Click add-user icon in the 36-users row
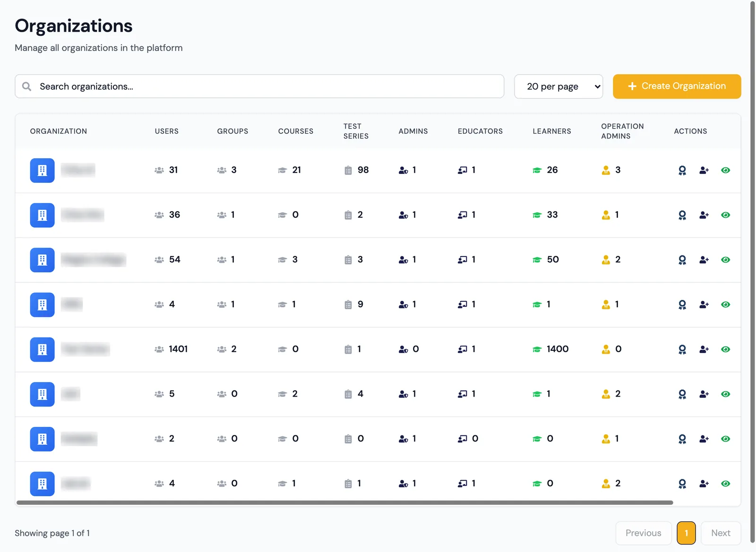 click(704, 215)
